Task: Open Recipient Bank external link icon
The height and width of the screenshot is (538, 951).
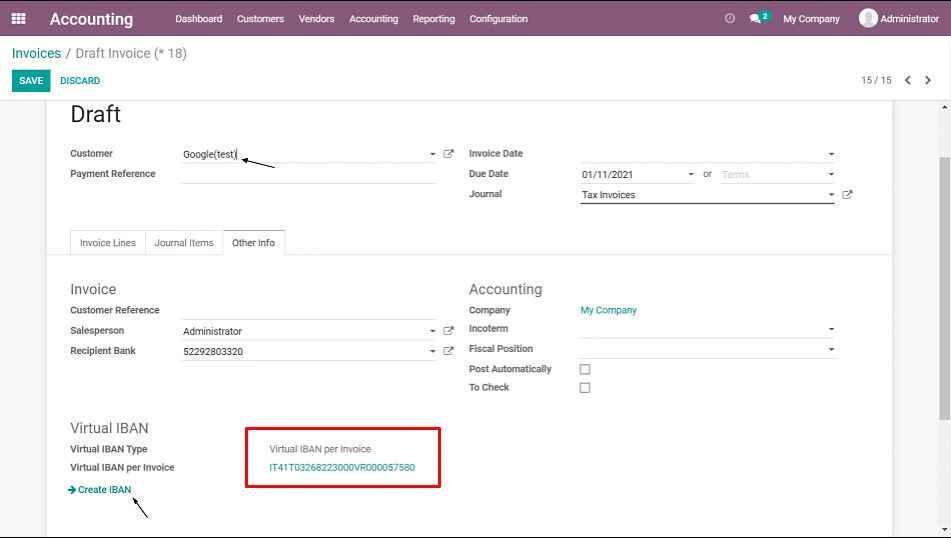Action: coord(448,351)
